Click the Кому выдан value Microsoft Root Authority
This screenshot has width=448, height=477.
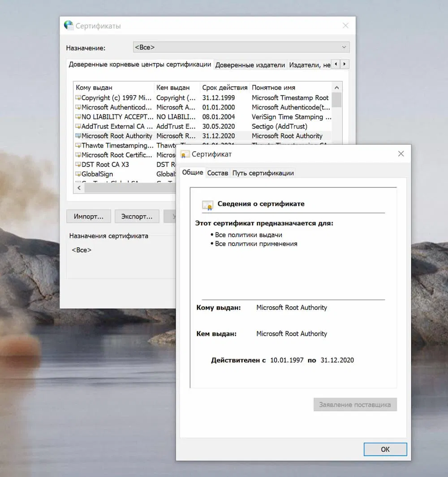tap(292, 308)
